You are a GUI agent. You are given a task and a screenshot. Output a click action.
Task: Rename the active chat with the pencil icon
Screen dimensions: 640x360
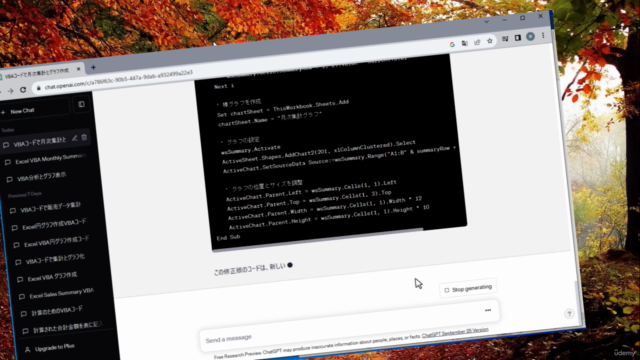point(75,138)
